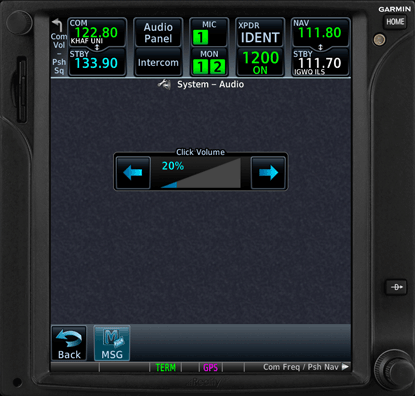This screenshot has width=415, height=396.
Task: Toggle the MON 1 monitor button
Action: [200, 67]
